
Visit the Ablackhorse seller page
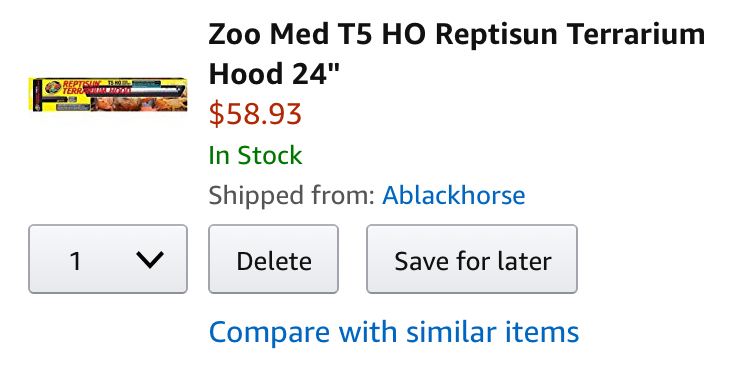pos(453,195)
